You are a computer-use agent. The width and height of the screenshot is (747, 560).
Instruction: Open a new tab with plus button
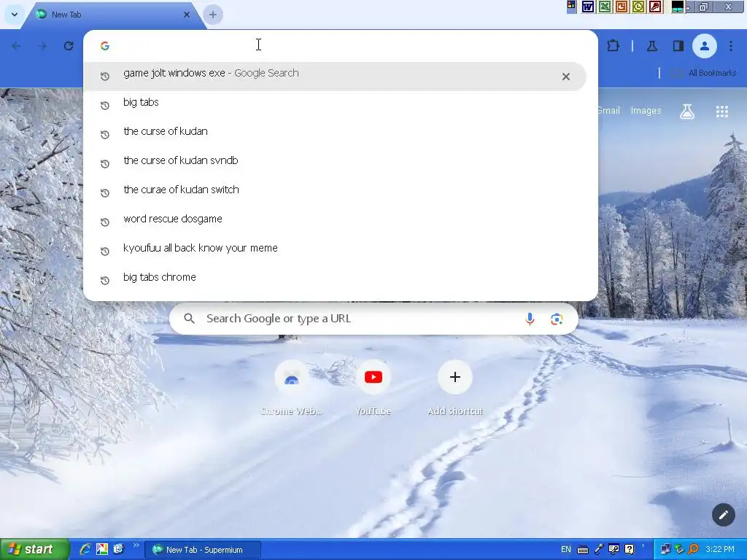pyautogui.click(x=213, y=15)
